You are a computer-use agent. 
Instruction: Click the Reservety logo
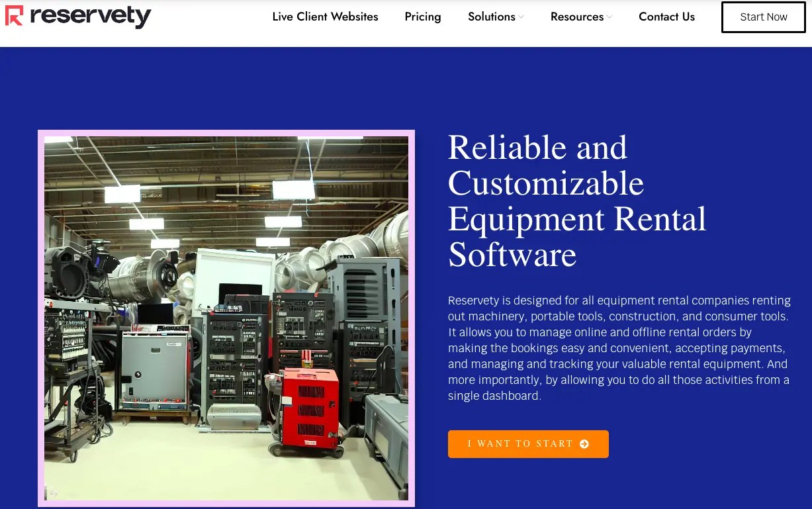pos(78,17)
